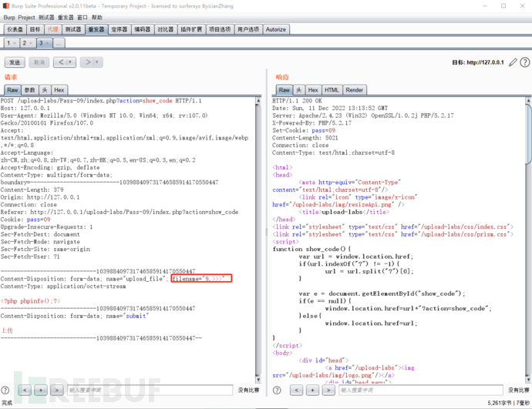Expand the forward history dropdown arrow

click(98, 62)
